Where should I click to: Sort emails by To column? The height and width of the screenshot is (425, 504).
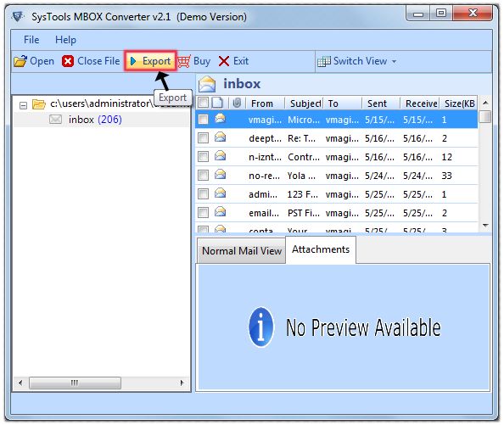343,103
